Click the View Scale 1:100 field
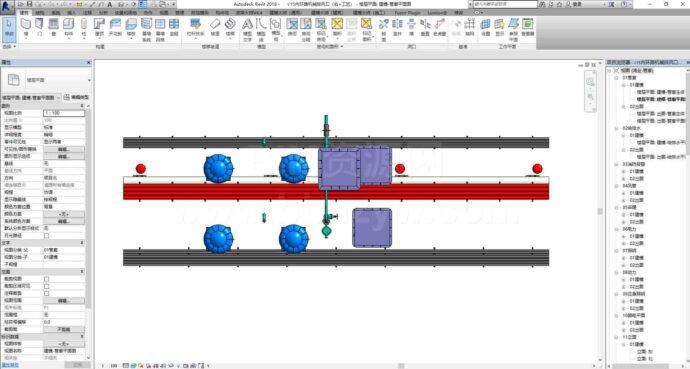Viewport: 690px width, 369px height. [64, 113]
